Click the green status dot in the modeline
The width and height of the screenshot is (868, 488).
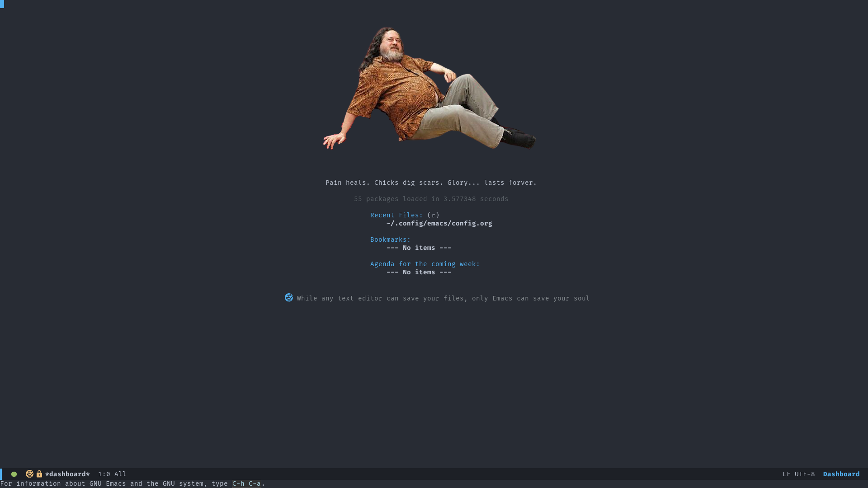(x=14, y=474)
